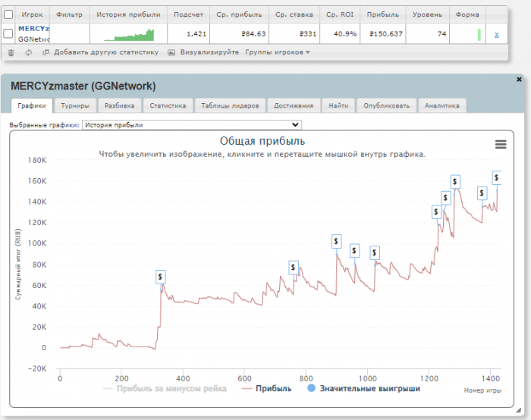Image resolution: width=531 pixels, height=420 pixels.
Task: Sort by the Ср. ROI column header
Action: (340, 14)
